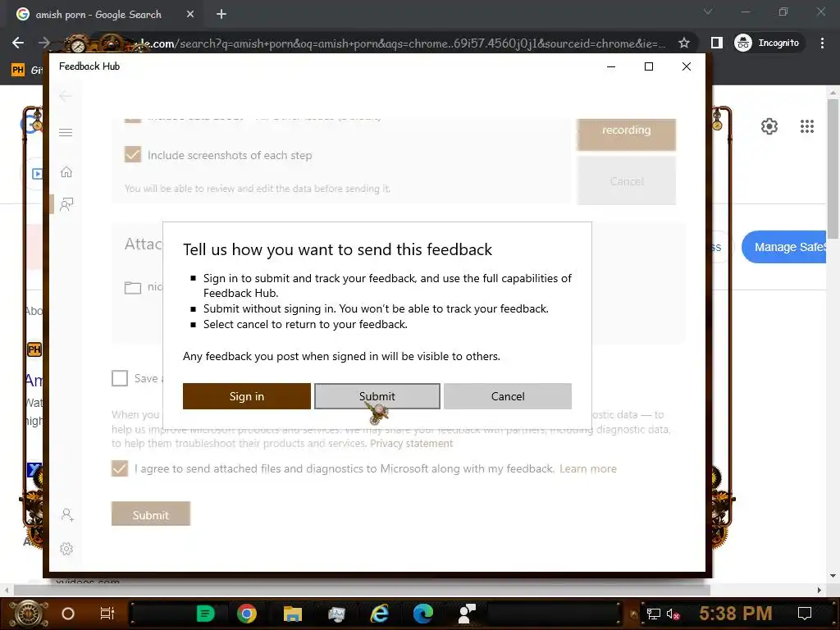
Task: Close the Google Search tab
Action: (x=190, y=15)
